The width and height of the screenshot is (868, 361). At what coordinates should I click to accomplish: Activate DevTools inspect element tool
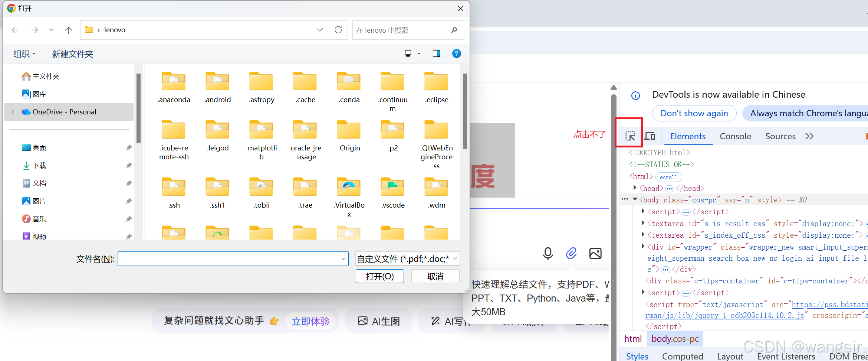click(x=630, y=136)
